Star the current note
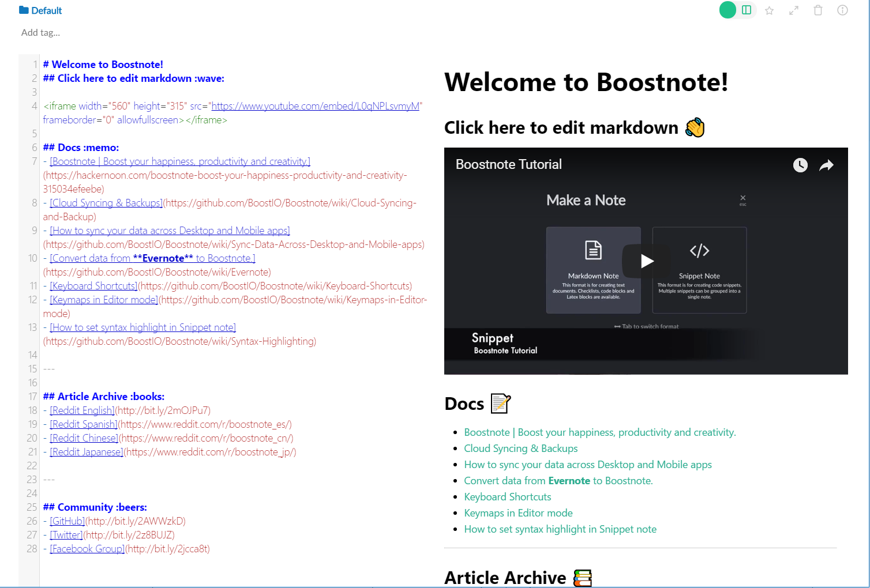This screenshot has width=870, height=588. coord(770,10)
